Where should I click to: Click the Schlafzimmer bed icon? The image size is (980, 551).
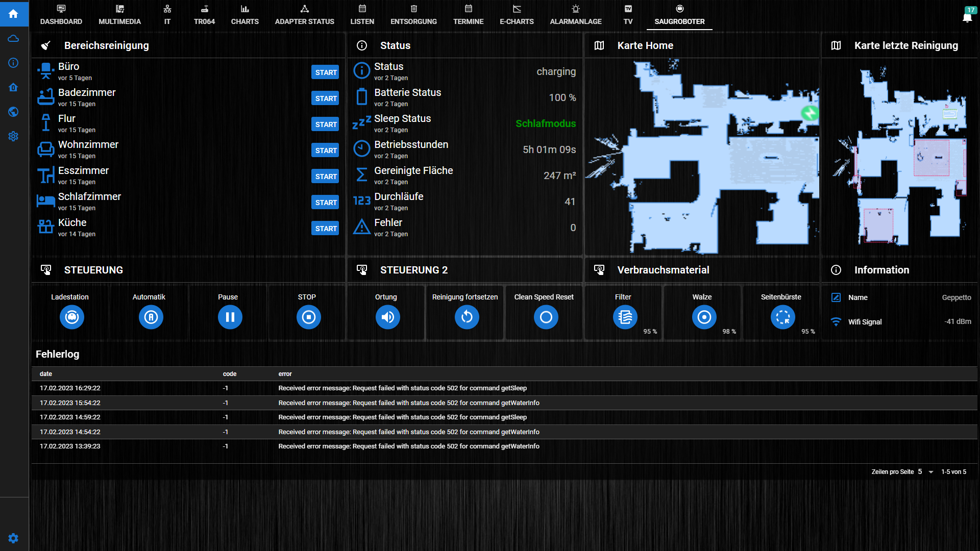pos(46,201)
